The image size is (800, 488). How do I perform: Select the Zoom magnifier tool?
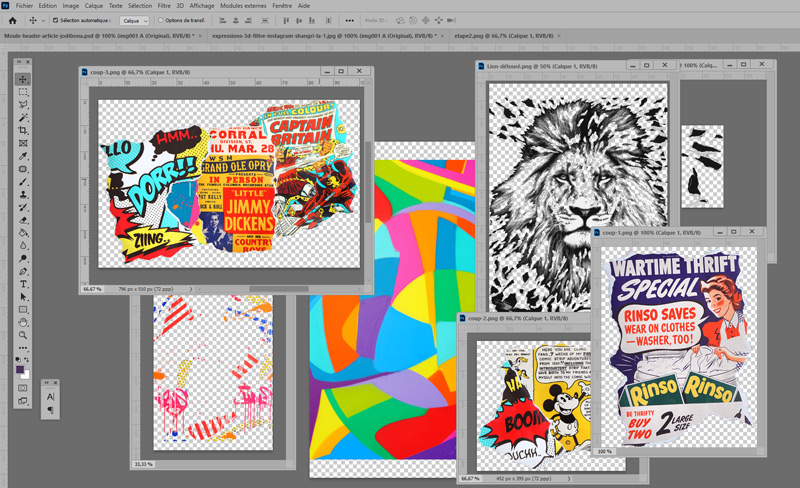tap(23, 335)
